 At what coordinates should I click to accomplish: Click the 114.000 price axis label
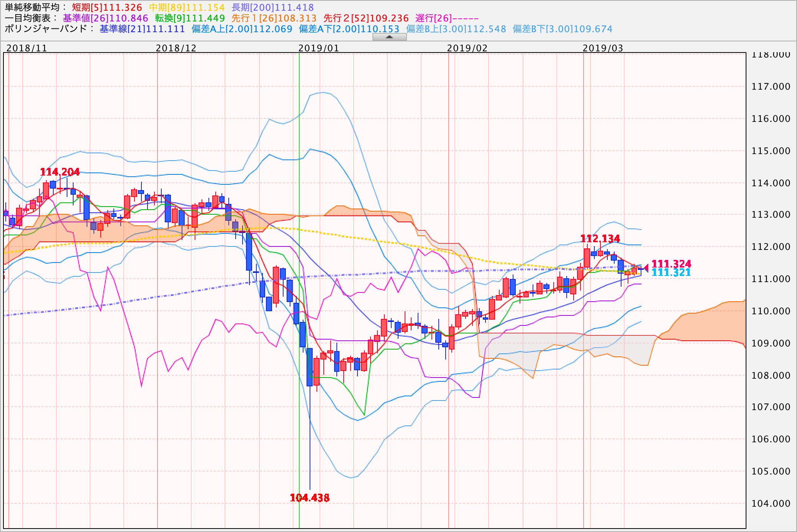point(771,183)
